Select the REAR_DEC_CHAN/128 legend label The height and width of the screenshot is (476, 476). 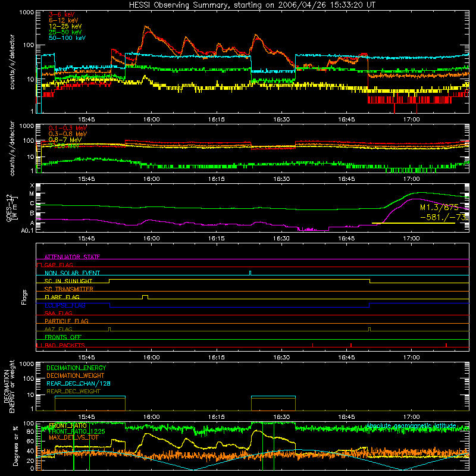pos(79,383)
